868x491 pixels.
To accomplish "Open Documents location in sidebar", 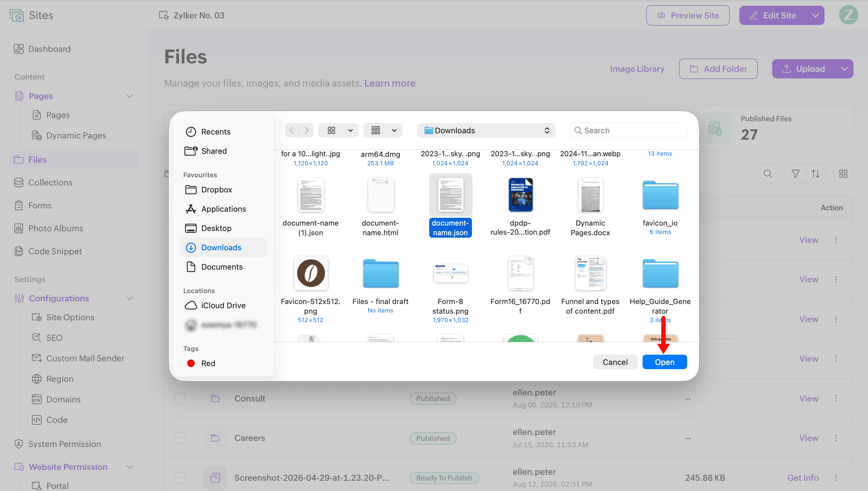I will click(x=214, y=267).
